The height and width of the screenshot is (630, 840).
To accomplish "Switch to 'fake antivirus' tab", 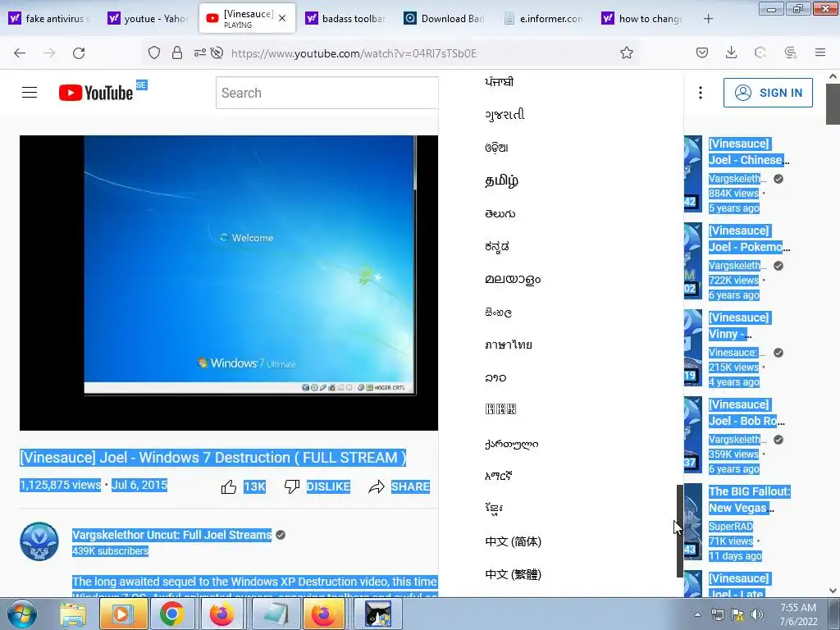I will [x=50, y=19].
